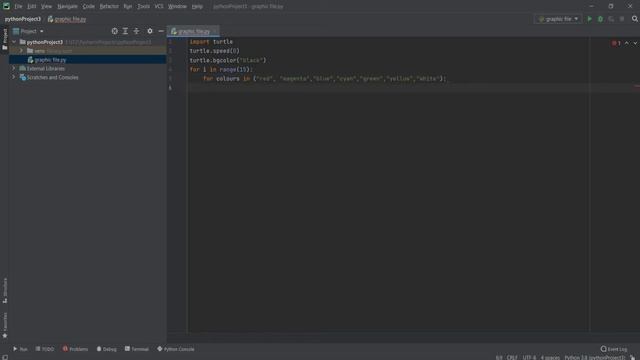The image size is (640, 360).
Task: Select the graphic file.py editor tab
Action: (x=193, y=31)
